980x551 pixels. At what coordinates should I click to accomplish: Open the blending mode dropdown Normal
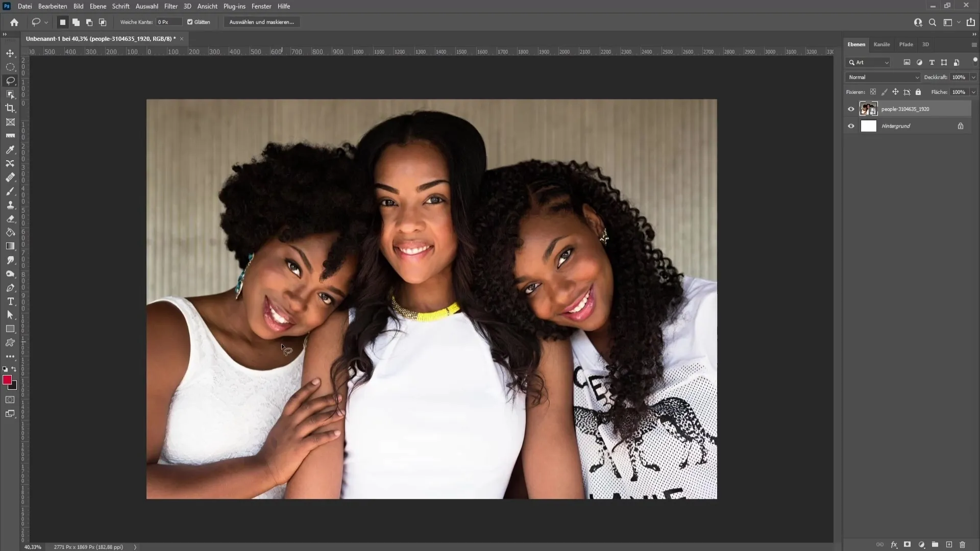tap(883, 77)
